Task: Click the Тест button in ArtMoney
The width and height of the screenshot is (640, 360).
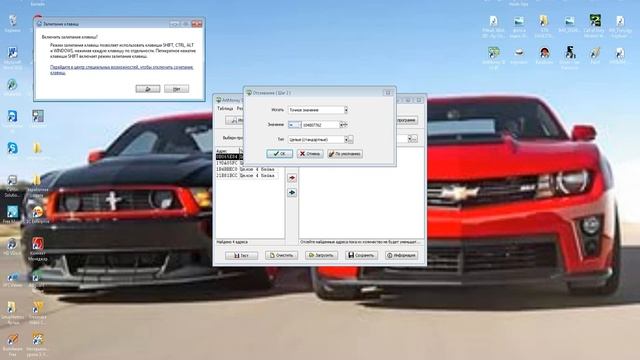Action: pos(241,256)
